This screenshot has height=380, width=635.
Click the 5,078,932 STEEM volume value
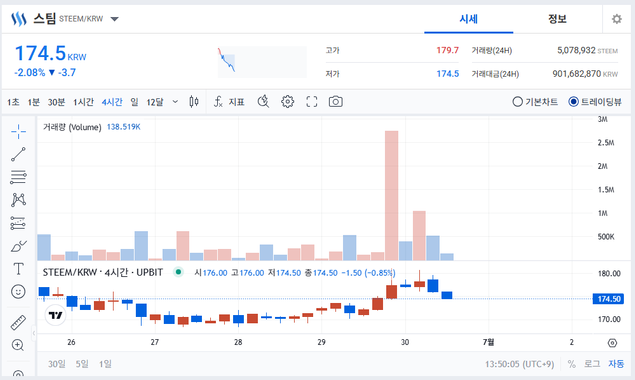click(x=587, y=51)
